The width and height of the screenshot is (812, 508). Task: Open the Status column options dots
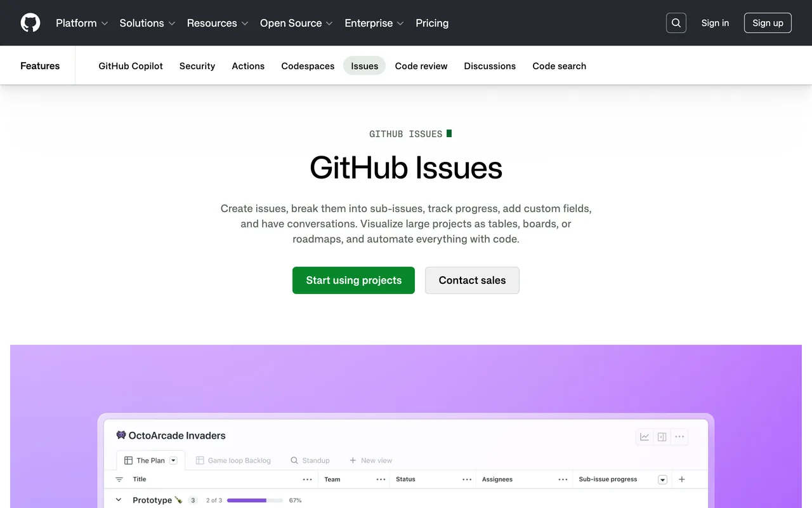[467, 479]
